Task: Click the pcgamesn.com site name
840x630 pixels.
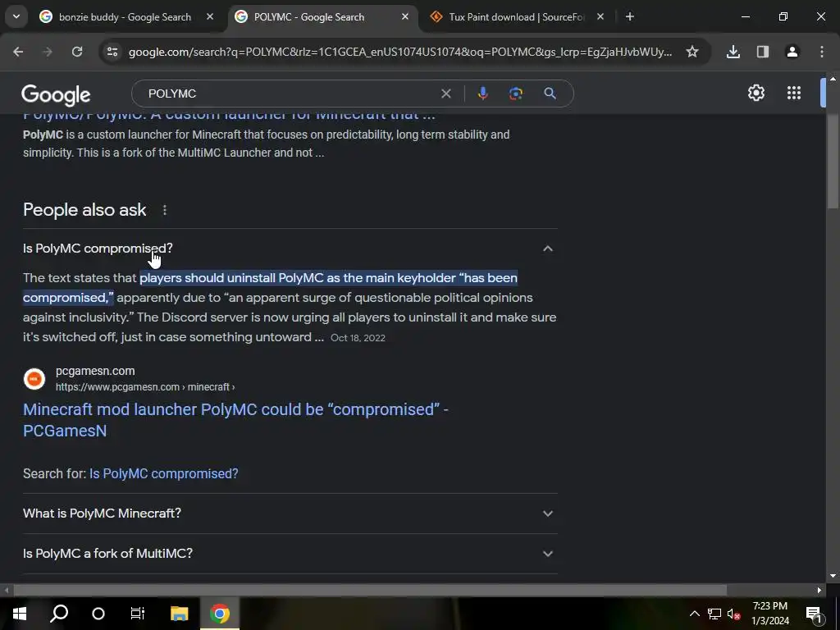Action: point(95,371)
